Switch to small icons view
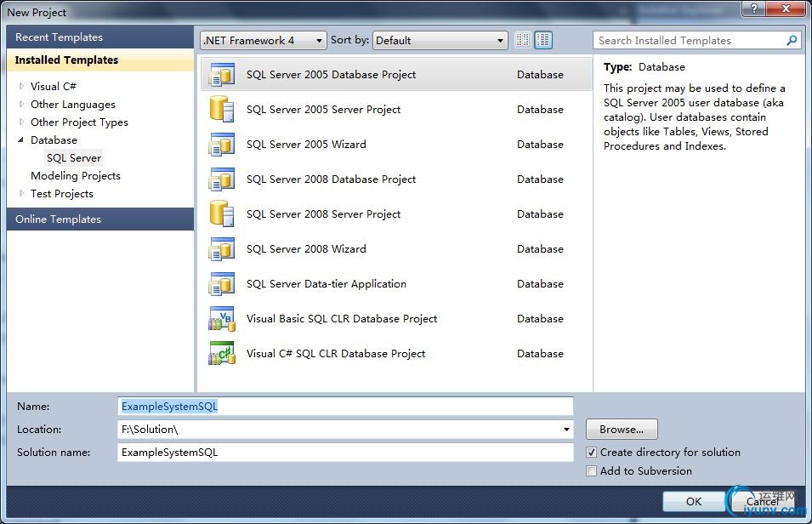The image size is (812, 524). [523, 40]
